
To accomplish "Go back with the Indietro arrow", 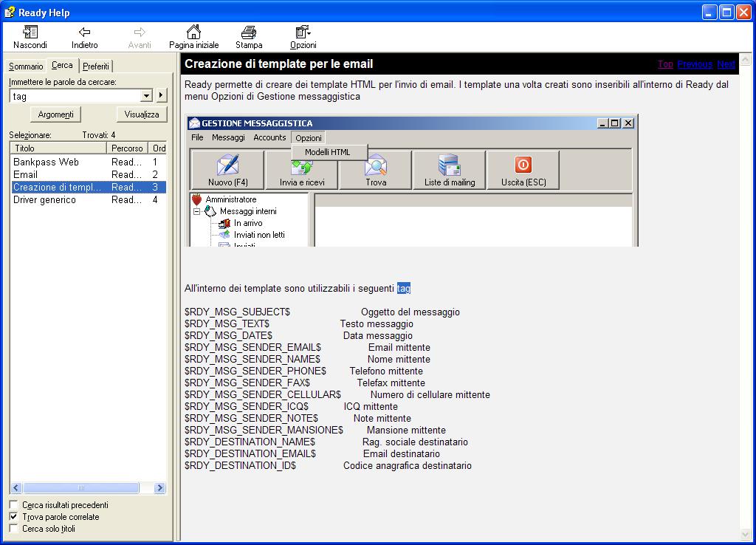I will [x=84, y=32].
